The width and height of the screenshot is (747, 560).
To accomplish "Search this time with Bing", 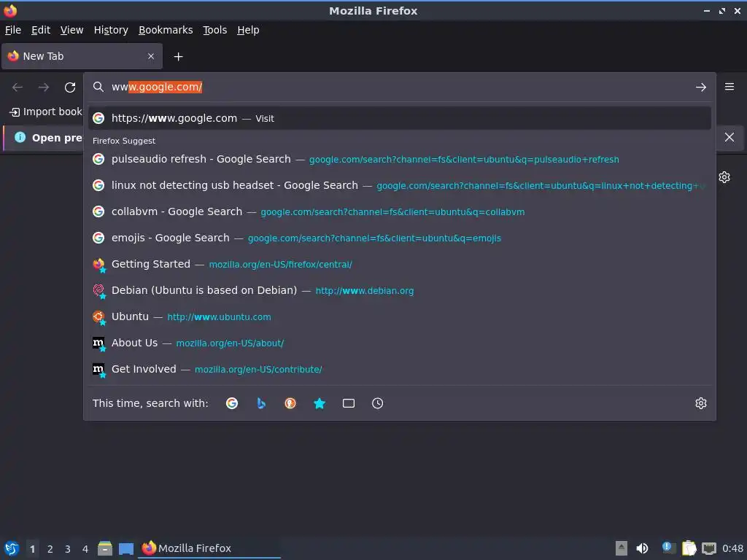I will tap(261, 403).
